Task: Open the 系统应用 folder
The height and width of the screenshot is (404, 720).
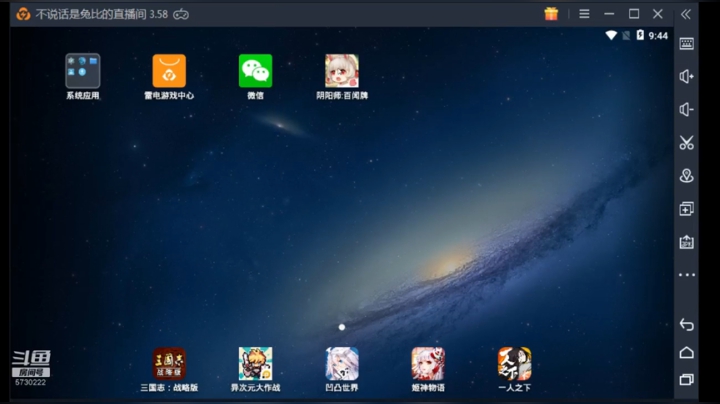Action: (x=83, y=71)
